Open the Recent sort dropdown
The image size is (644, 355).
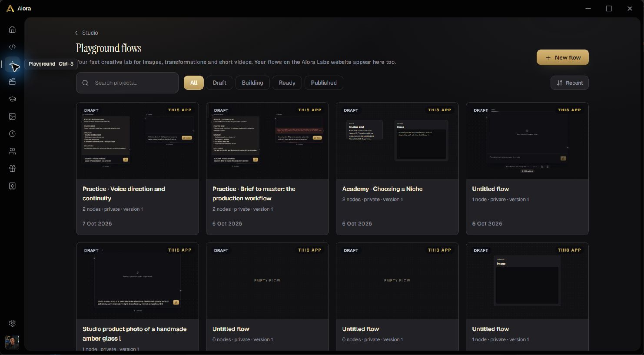[x=570, y=83]
